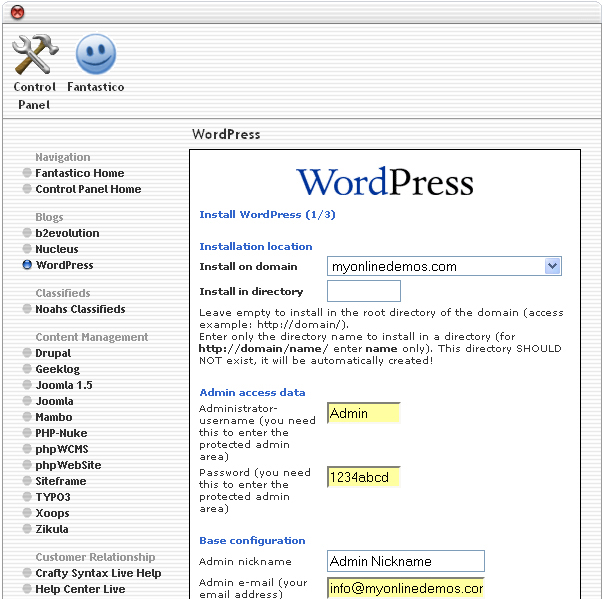Click the bullet next to Geeklog

click(x=27, y=369)
